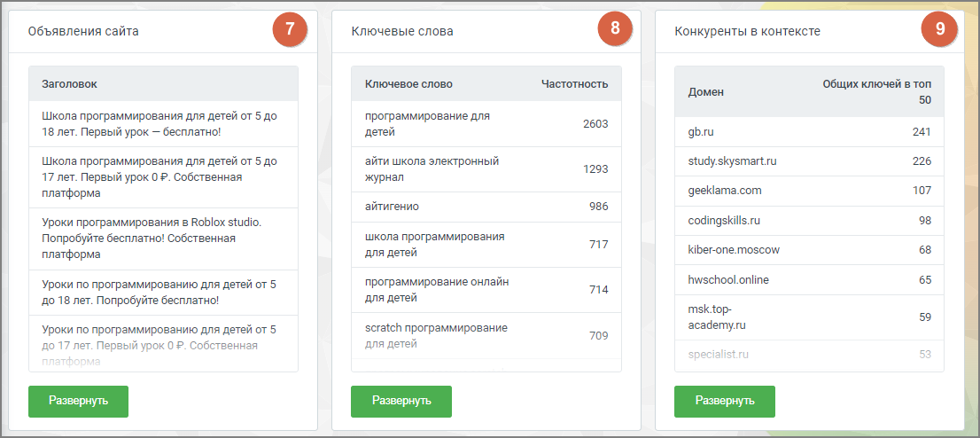Click frequency value 986

click(598, 207)
